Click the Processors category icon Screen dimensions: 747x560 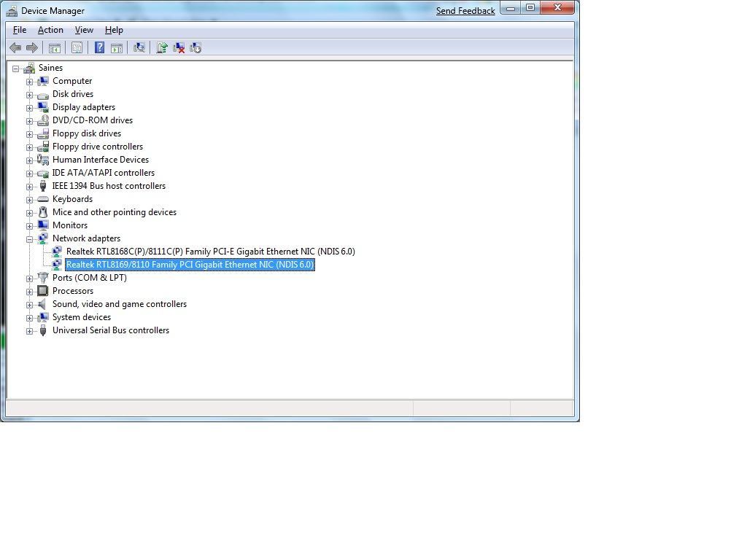(43, 290)
